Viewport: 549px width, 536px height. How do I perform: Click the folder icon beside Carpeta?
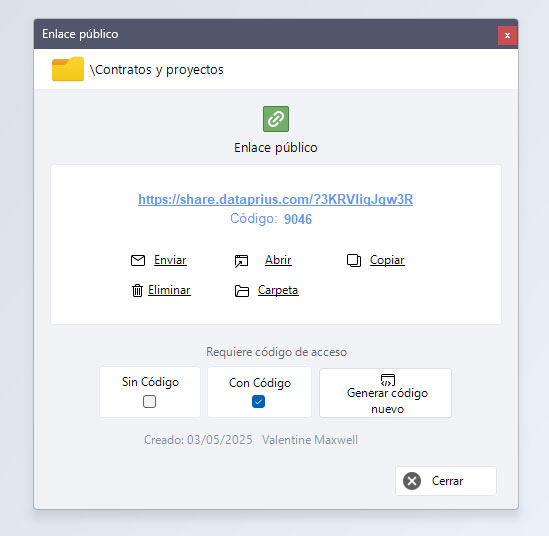242,291
